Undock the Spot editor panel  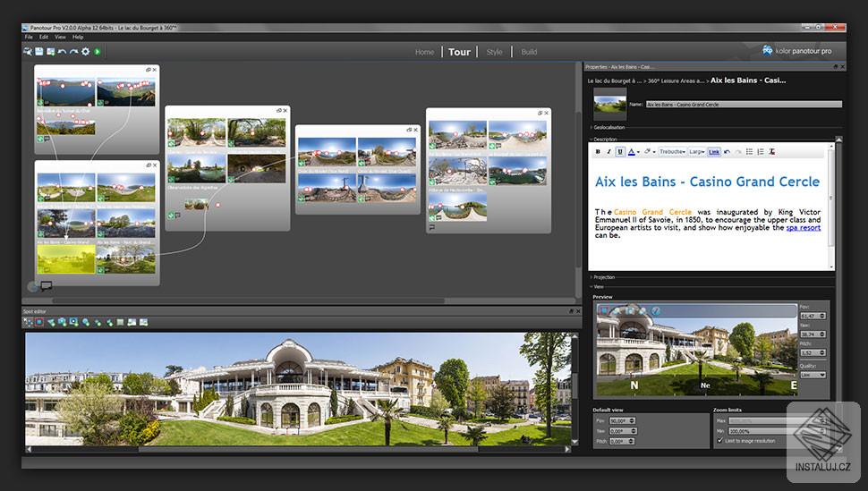coord(571,311)
